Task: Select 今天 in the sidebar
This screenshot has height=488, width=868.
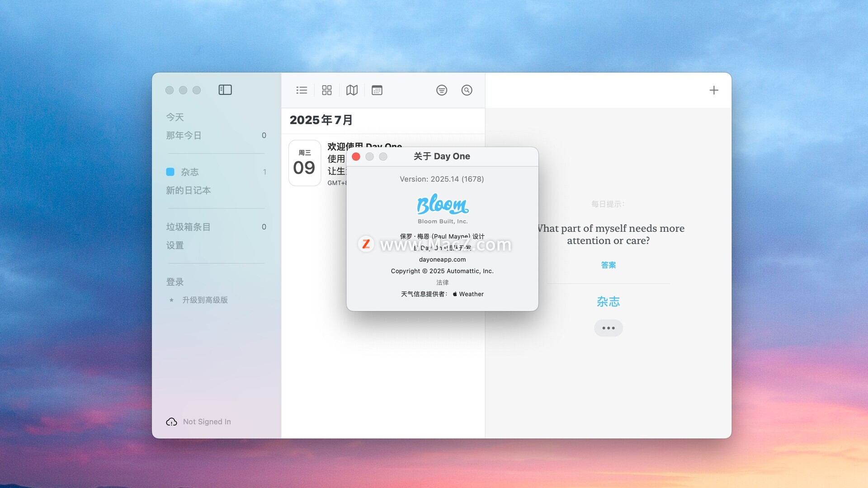Action: click(175, 117)
